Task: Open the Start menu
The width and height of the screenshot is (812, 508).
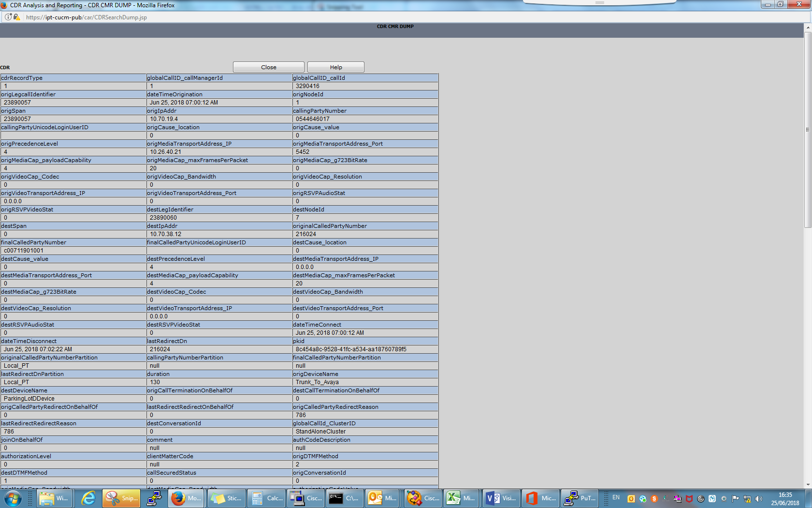Action: click(x=12, y=498)
